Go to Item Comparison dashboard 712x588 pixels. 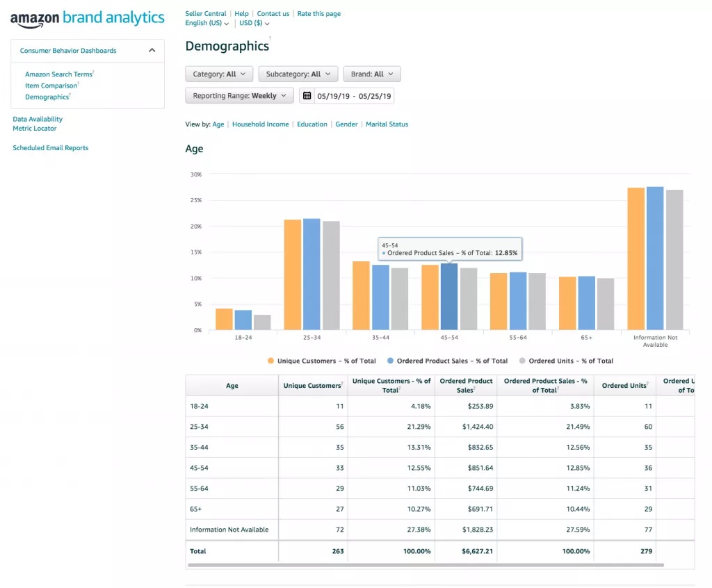[x=51, y=86]
